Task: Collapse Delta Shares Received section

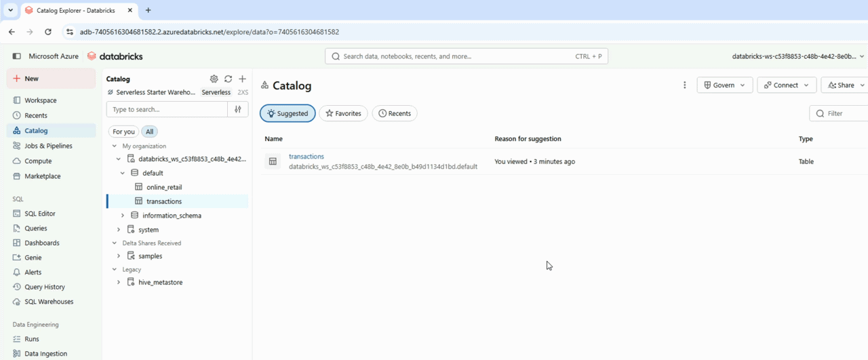Action: tap(114, 243)
